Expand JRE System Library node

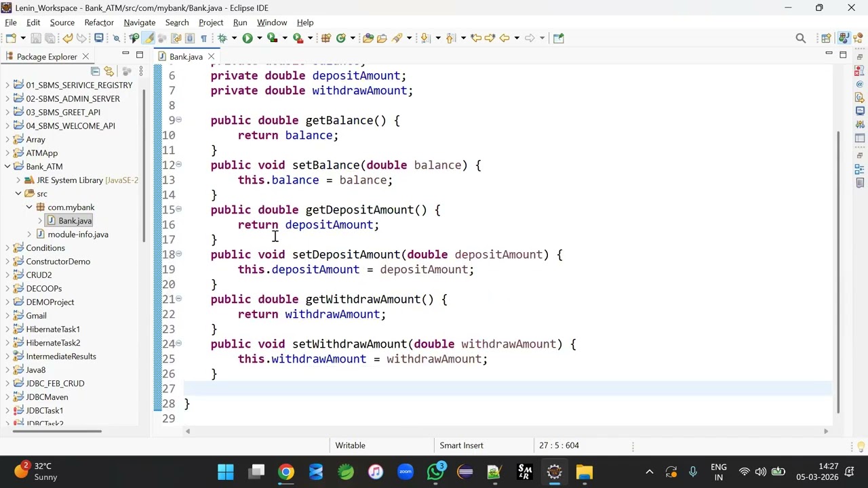pos(18,180)
